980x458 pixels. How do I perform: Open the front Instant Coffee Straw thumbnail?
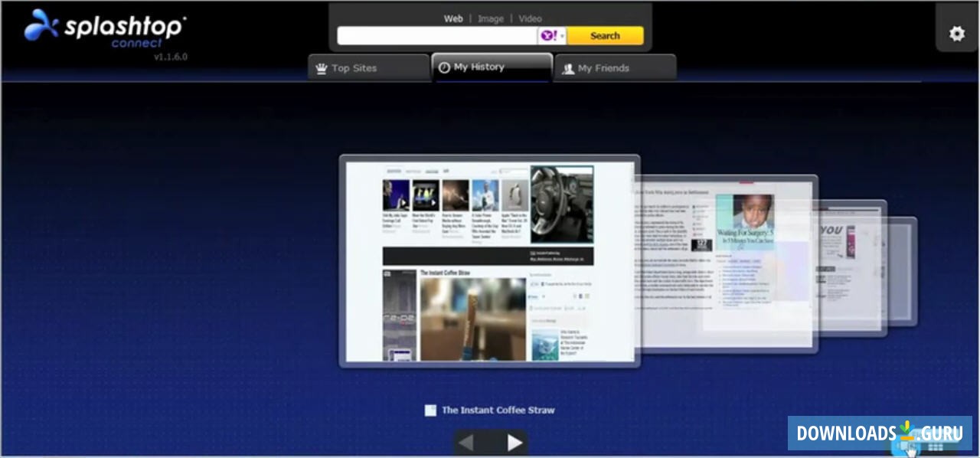(489, 261)
